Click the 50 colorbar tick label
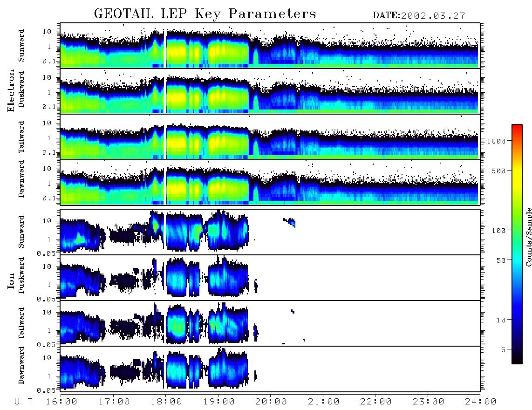This screenshot has width=532, height=410. click(x=501, y=260)
